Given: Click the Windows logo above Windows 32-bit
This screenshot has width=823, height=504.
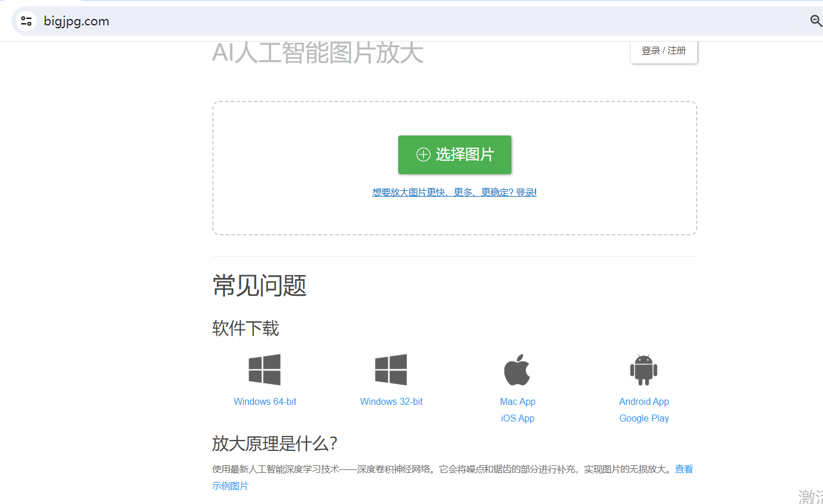Looking at the screenshot, I should [391, 370].
